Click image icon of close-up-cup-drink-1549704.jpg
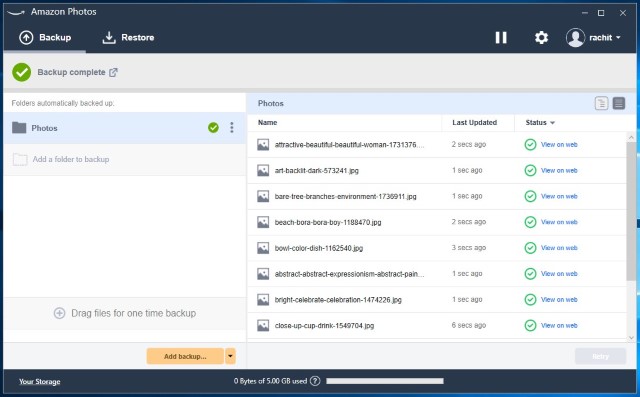Viewport: 640px width, 397px height. (263, 325)
